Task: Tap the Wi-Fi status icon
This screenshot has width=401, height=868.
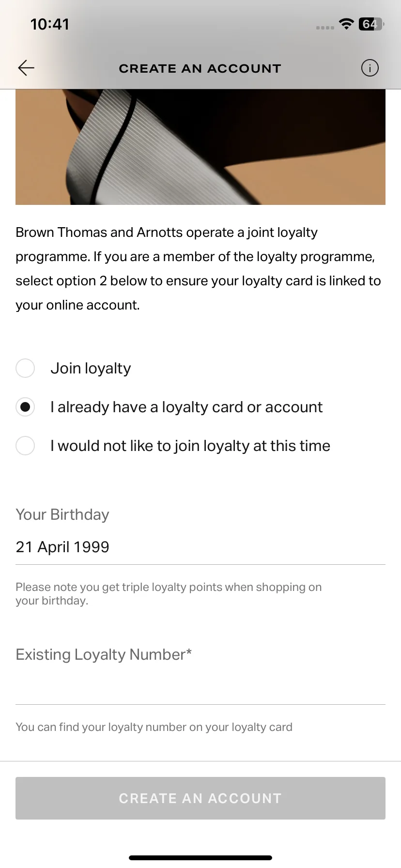Action: [346, 24]
